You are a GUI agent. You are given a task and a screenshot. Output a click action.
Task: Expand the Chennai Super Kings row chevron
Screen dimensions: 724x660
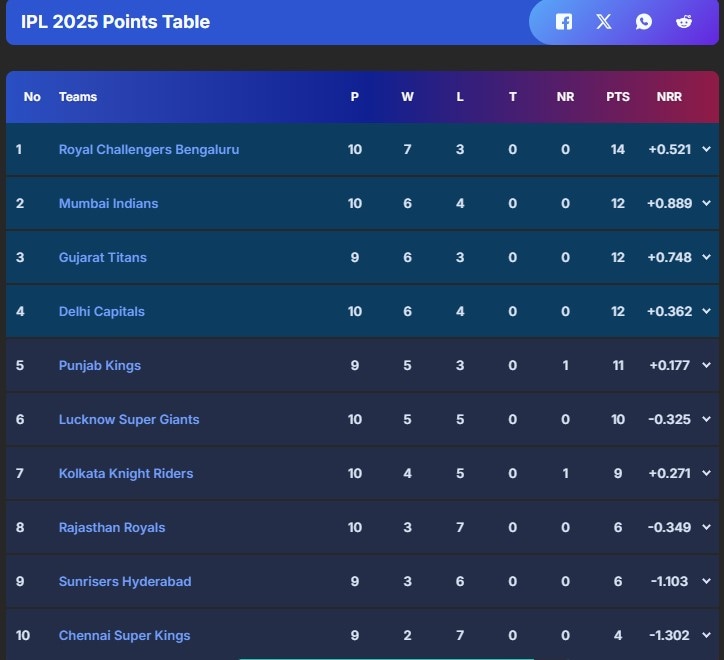coord(707,635)
